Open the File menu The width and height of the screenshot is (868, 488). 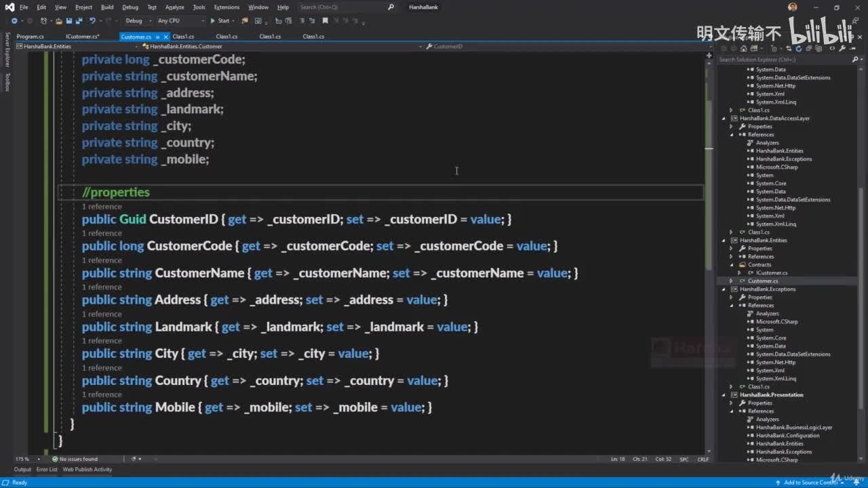[24, 7]
